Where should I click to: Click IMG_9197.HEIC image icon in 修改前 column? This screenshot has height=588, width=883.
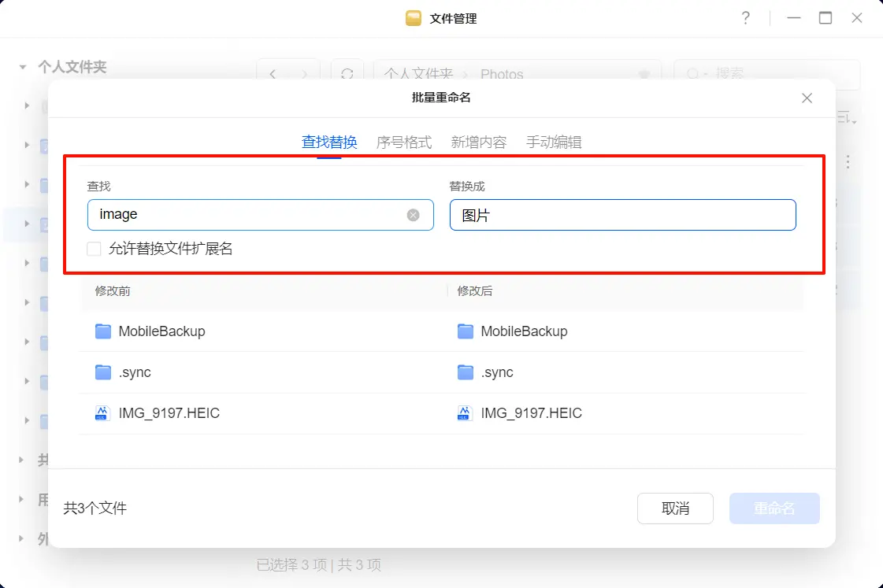102,413
